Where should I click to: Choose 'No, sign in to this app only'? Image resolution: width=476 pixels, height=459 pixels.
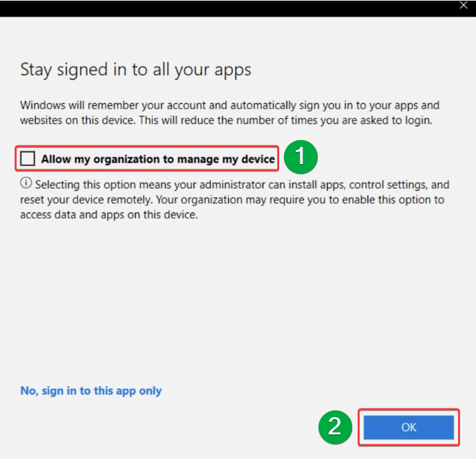pos(91,391)
